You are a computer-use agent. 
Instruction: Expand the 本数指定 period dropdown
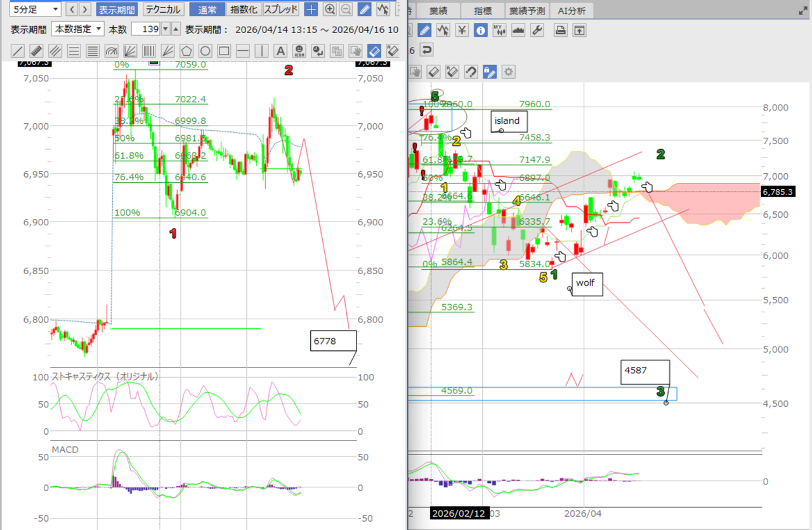[x=78, y=29]
